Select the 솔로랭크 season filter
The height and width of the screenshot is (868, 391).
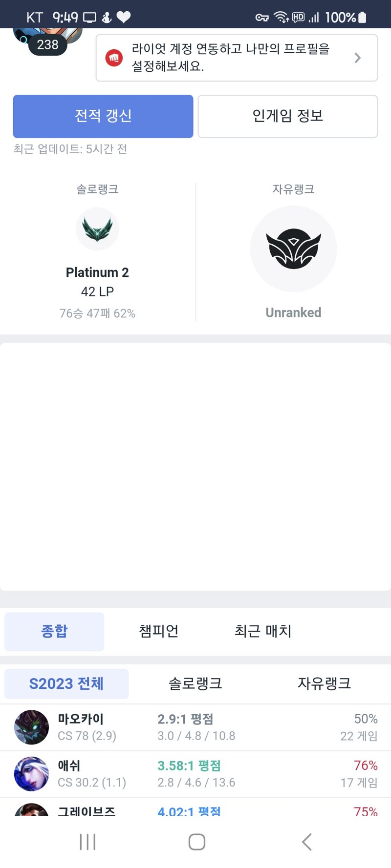[x=195, y=683]
